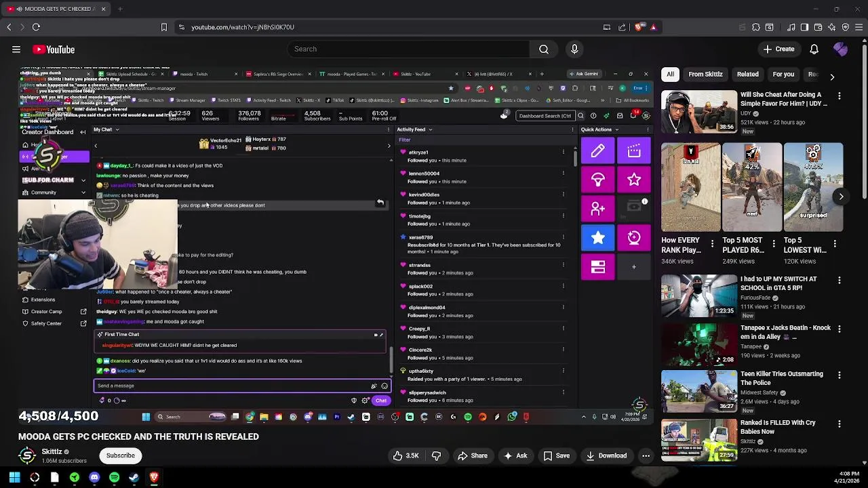868x488 pixels.
Task: Click the Brave icon in the taskbar
Action: 154,477
